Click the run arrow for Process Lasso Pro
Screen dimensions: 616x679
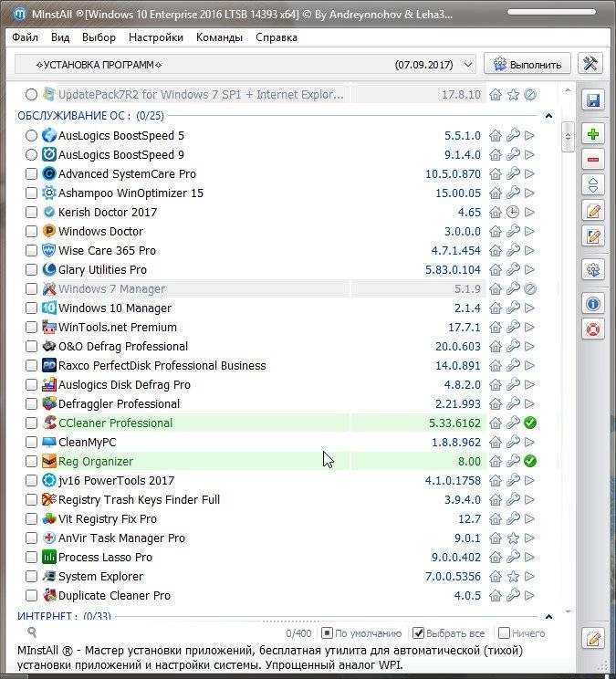click(x=529, y=558)
